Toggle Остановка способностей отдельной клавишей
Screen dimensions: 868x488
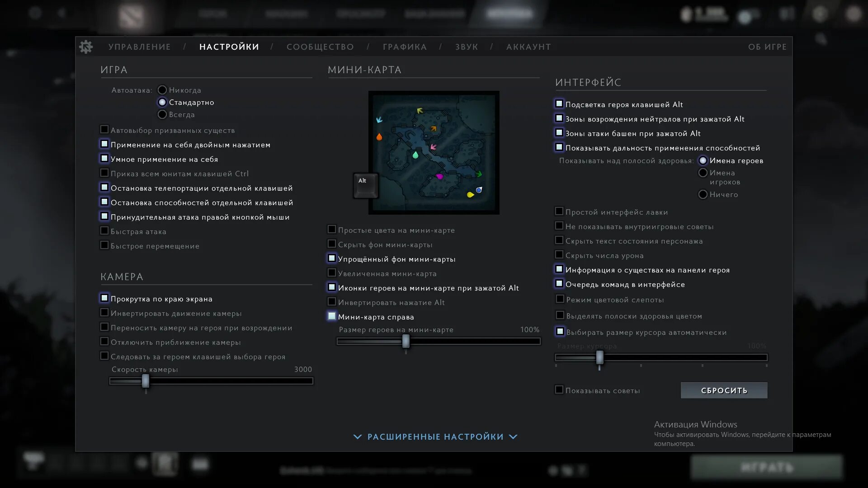point(104,202)
